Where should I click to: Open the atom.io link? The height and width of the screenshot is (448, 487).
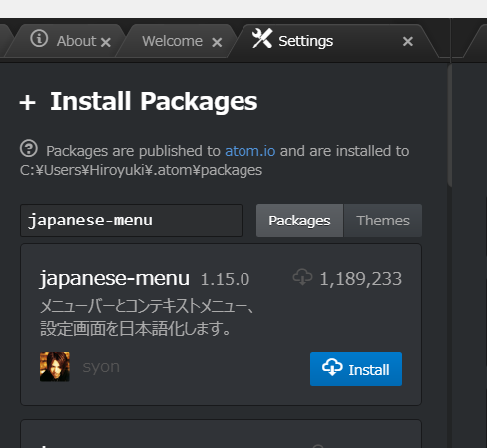point(250,151)
